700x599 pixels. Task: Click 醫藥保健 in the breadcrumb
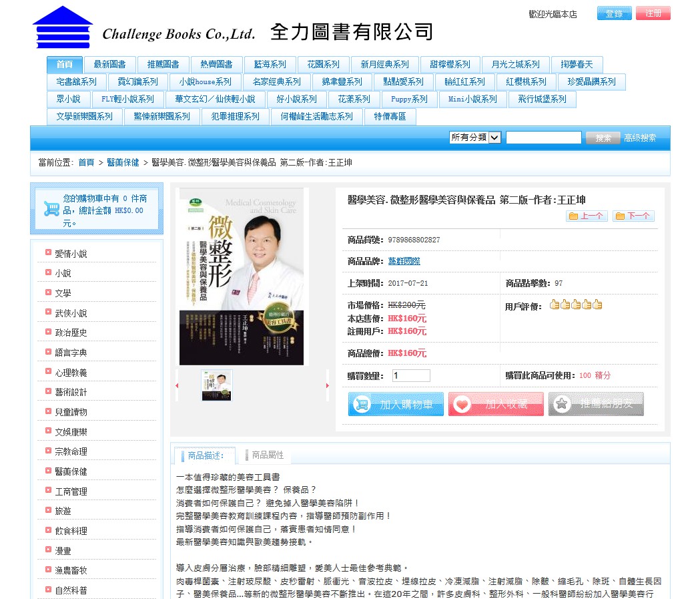pyautogui.click(x=123, y=162)
